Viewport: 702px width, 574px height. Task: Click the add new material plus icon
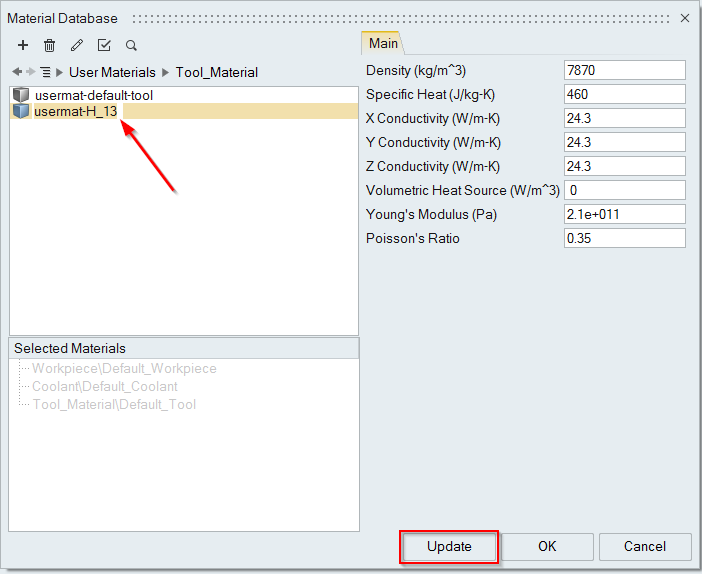[23, 45]
